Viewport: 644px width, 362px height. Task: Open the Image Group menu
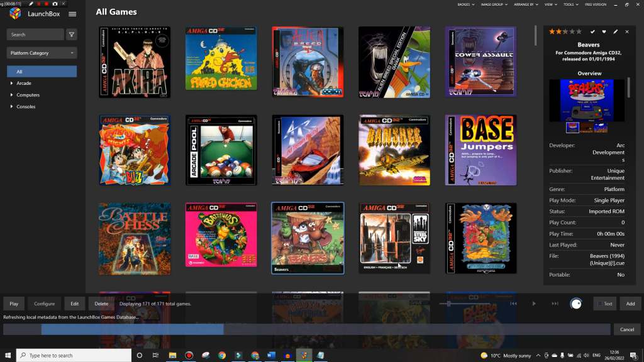494,4
